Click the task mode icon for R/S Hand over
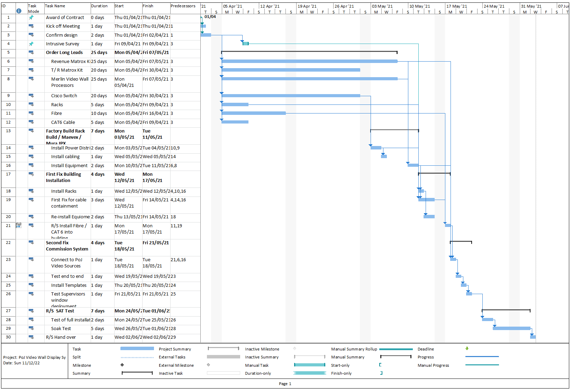572x392 pixels. tap(31, 337)
